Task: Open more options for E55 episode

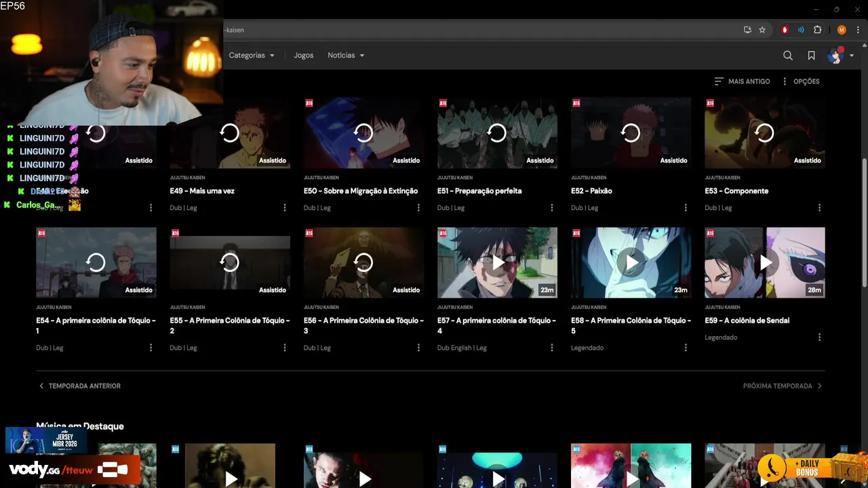Action: tap(284, 348)
